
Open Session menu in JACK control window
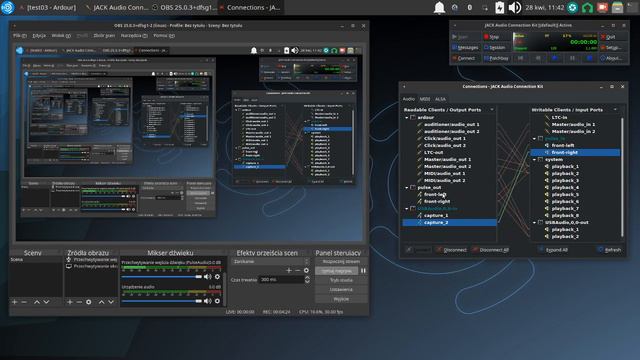point(496,47)
